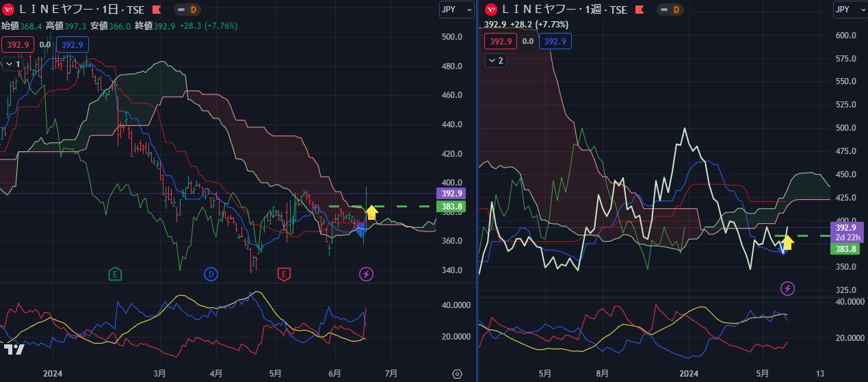Click the 475.0 level on weekly price axis
This screenshot has height=382, width=868.
coord(847,151)
